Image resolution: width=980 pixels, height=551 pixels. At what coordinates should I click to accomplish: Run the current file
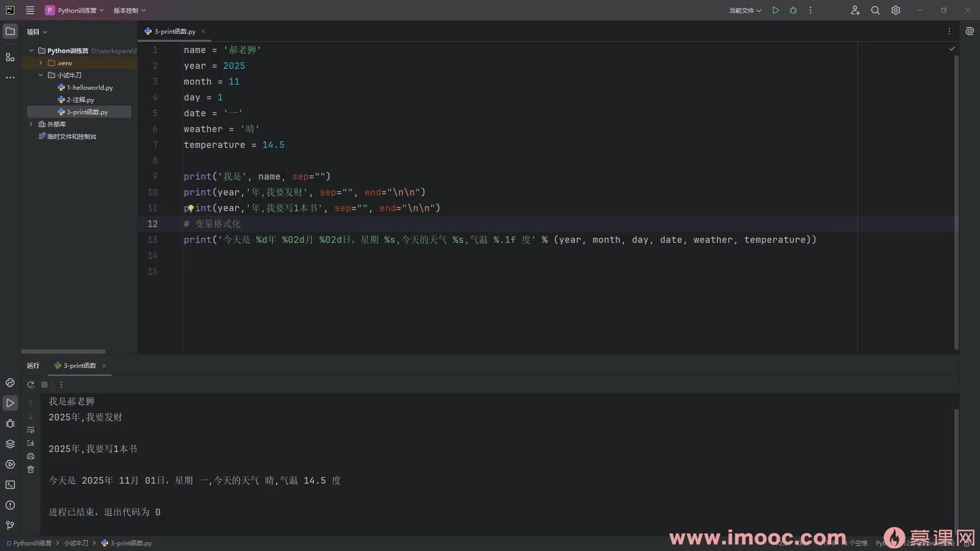pos(776,10)
